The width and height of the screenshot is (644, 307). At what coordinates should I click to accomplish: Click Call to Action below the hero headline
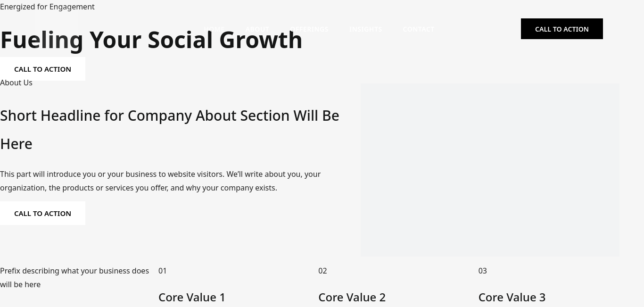pos(42,69)
